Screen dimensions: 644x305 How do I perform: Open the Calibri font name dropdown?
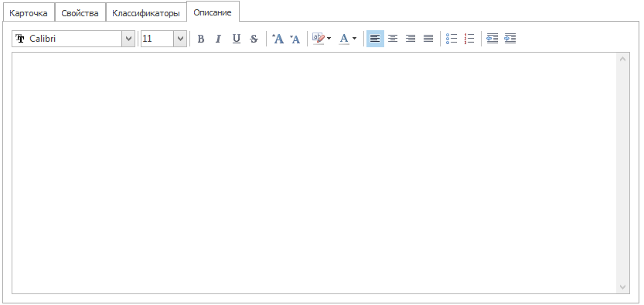[128, 39]
